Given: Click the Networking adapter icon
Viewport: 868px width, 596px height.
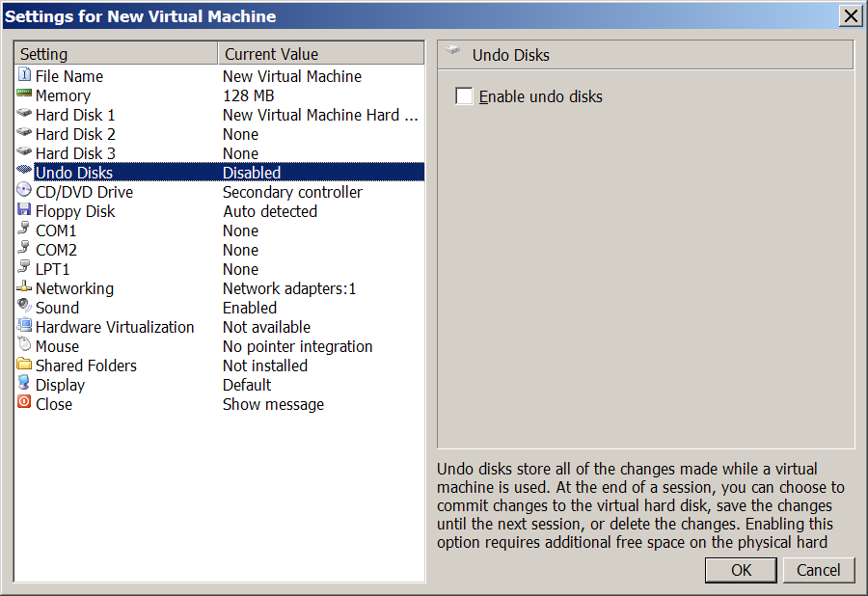Looking at the screenshot, I should coord(24,287).
